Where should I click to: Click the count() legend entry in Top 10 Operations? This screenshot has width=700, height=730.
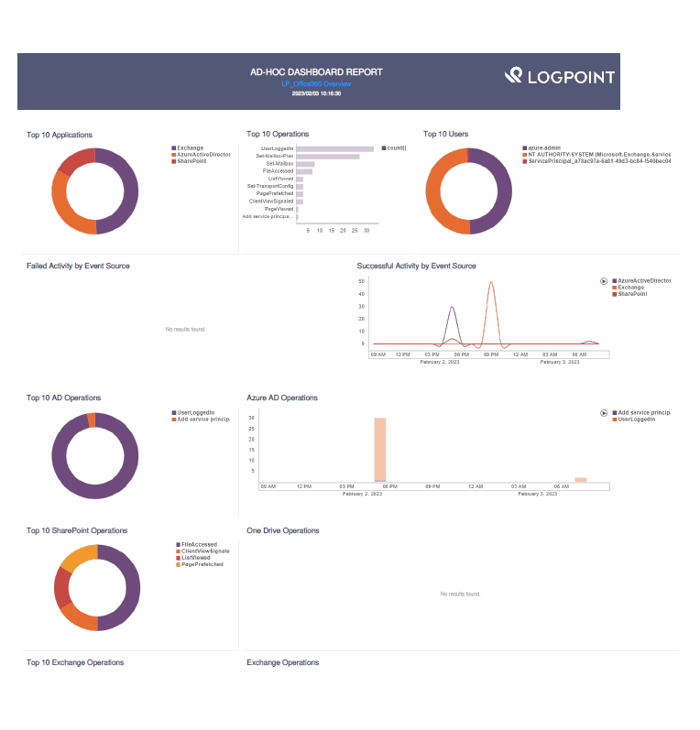click(x=394, y=148)
